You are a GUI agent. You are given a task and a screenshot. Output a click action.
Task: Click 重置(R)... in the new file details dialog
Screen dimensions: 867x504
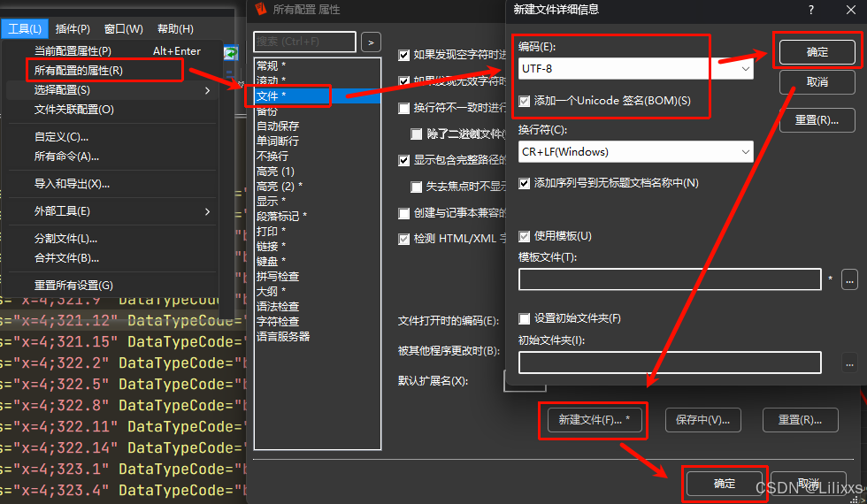(817, 120)
